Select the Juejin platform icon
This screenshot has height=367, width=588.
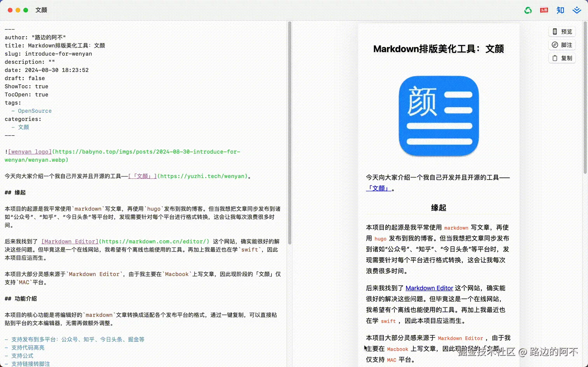pos(577,10)
